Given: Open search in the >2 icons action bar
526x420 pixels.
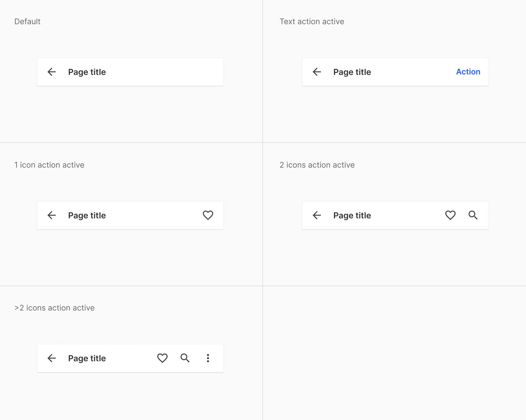Looking at the screenshot, I should point(185,358).
